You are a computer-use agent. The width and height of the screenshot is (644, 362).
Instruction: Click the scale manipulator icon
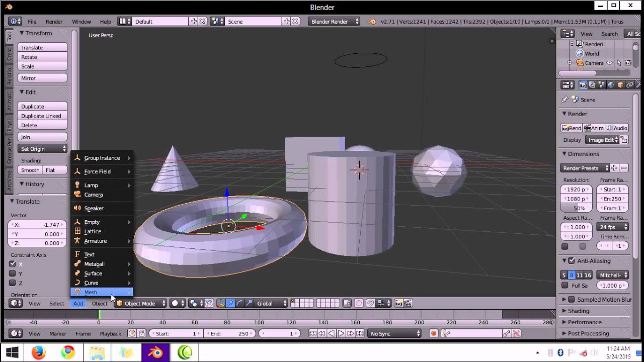249,303
